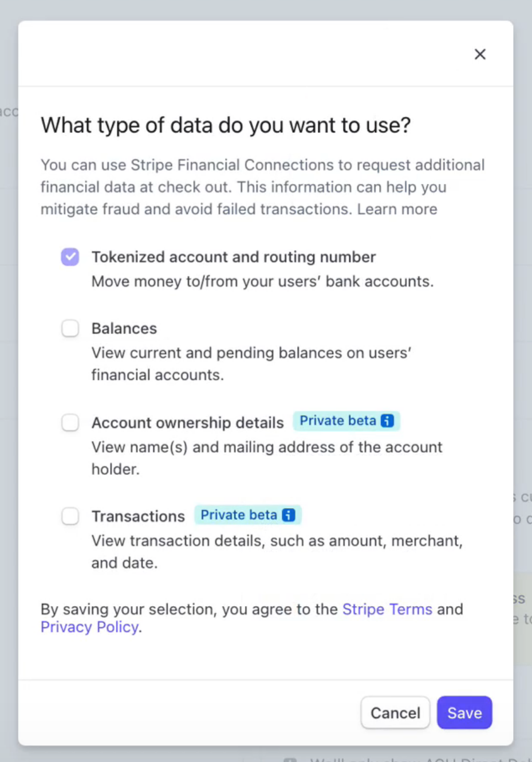Click the Account ownership details label
The width and height of the screenshot is (532, 762).
(187, 422)
